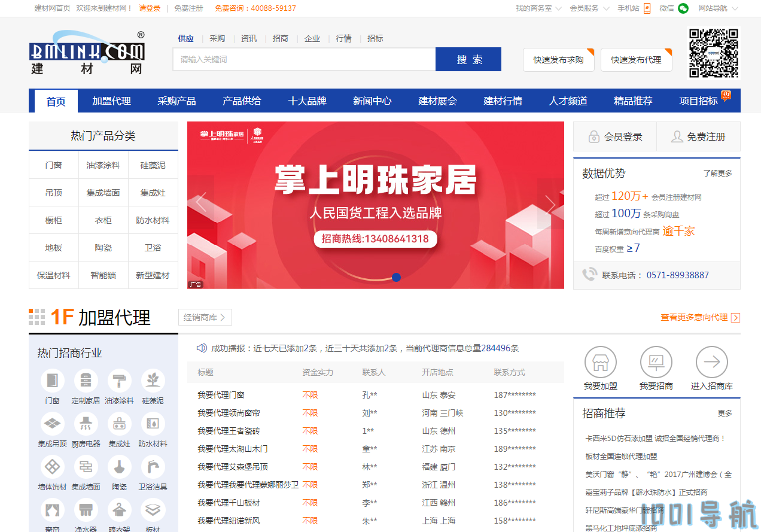
Task: Open the 陶瓷 category icon
Action: [119, 466]
